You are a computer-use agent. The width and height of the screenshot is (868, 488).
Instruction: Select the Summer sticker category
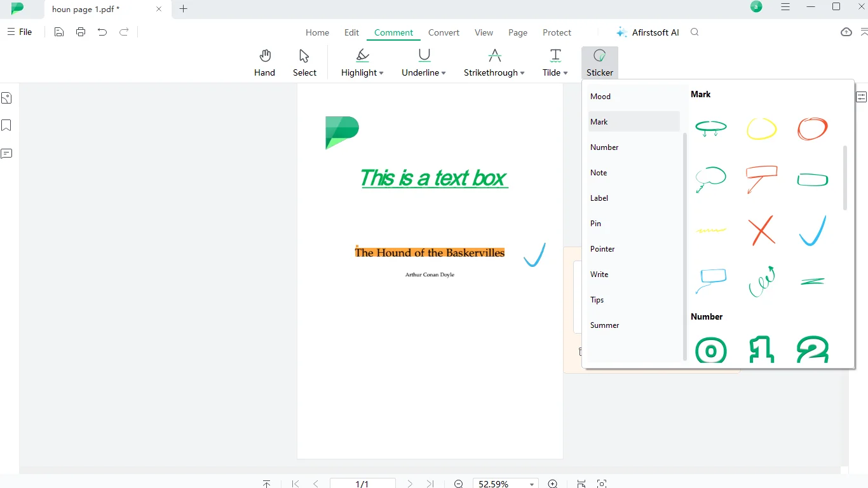coord(634,325)
